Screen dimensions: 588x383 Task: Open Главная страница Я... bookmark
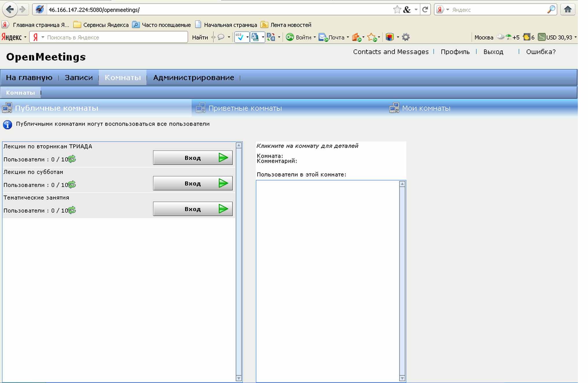36,25
